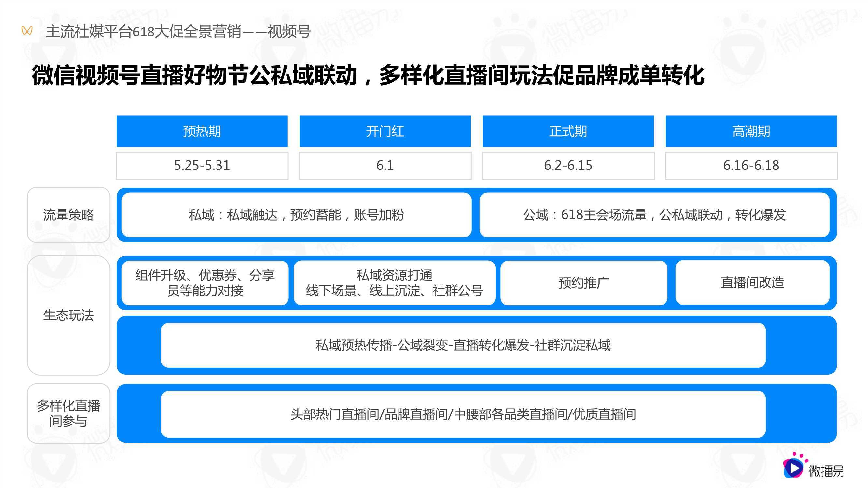
Task: Click the main title 微信视频号直播好物节
Action: [368, 75]
